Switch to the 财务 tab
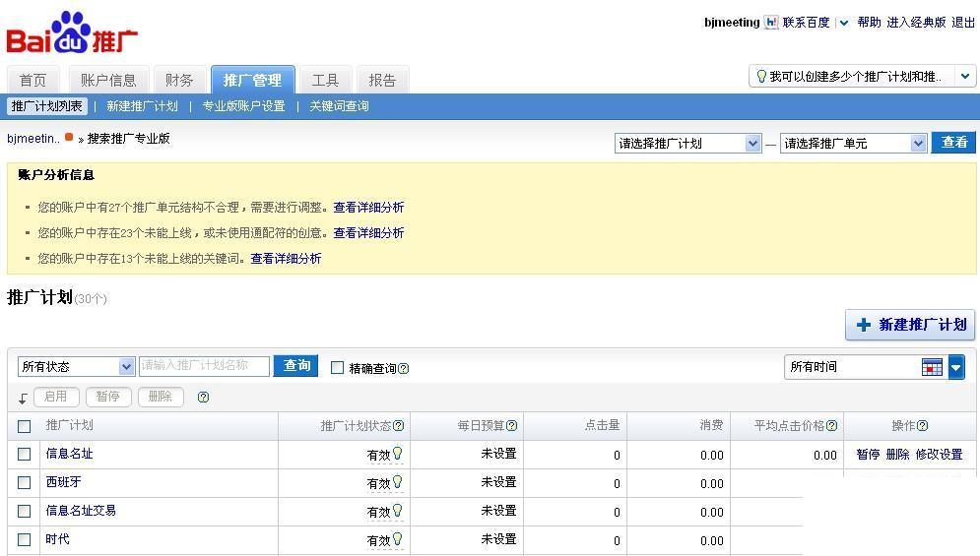This screenshot has height=556, width=980. [178, 80]
